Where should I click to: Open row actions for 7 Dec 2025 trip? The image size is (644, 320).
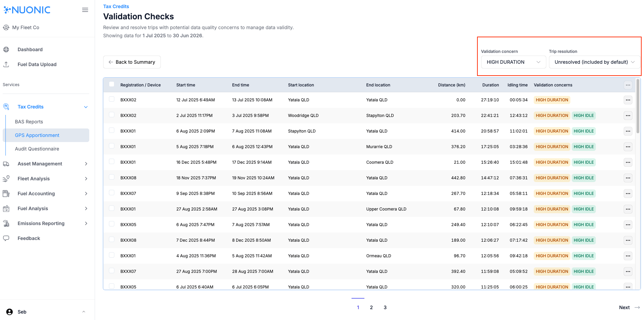coord(628,240)
